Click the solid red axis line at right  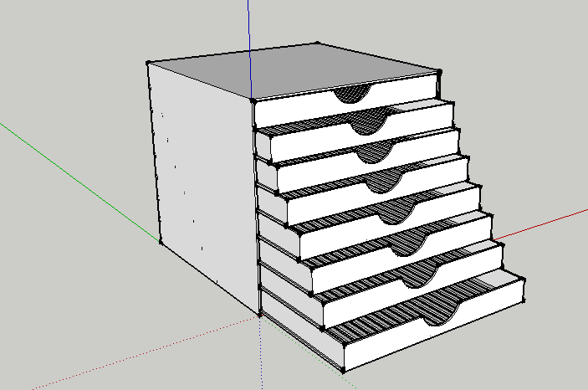(542, 224)
